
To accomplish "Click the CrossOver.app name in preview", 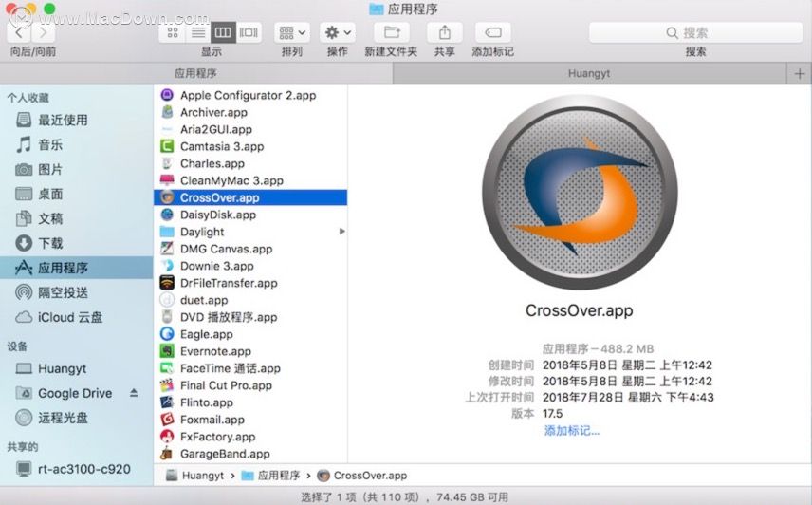I will 579,310.
